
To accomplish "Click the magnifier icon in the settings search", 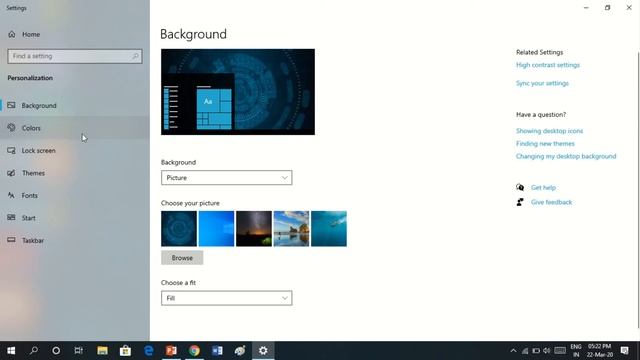I will (x=135, y=56).
